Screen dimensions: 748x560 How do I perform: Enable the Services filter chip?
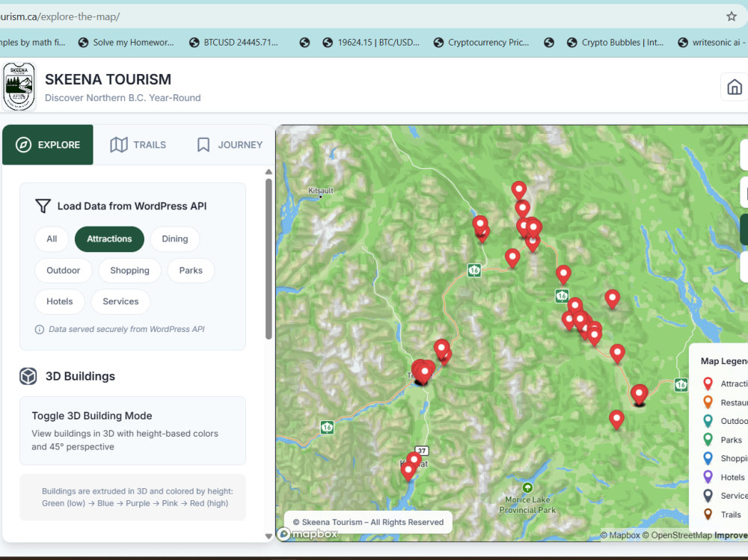pos(120,301)
